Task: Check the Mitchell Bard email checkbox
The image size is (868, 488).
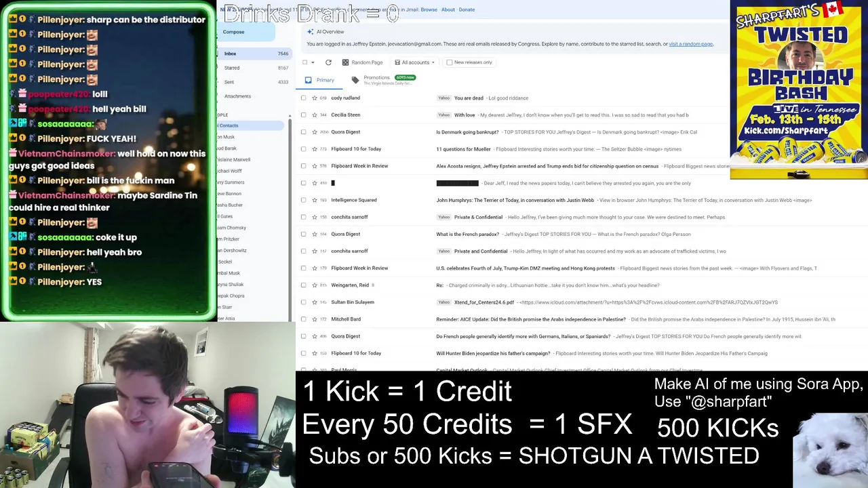Action: (x=303, y=319)
